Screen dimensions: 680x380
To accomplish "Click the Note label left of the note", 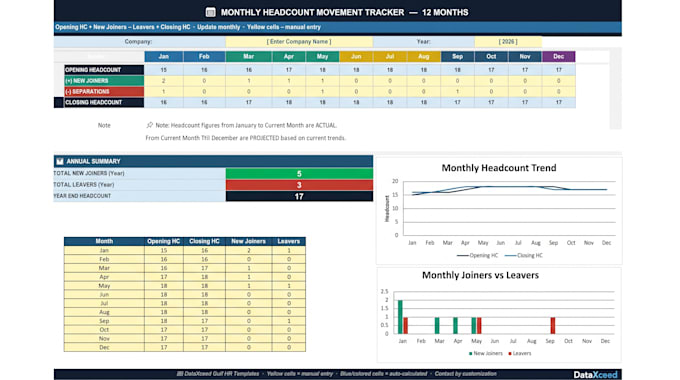I will point(104,125).
